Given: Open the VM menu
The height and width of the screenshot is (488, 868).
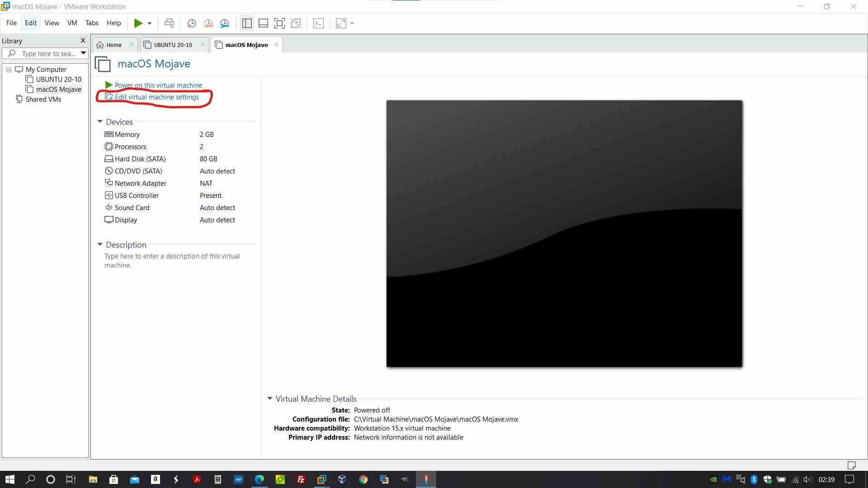Looking at the screenshot, I should pos(72,23).
